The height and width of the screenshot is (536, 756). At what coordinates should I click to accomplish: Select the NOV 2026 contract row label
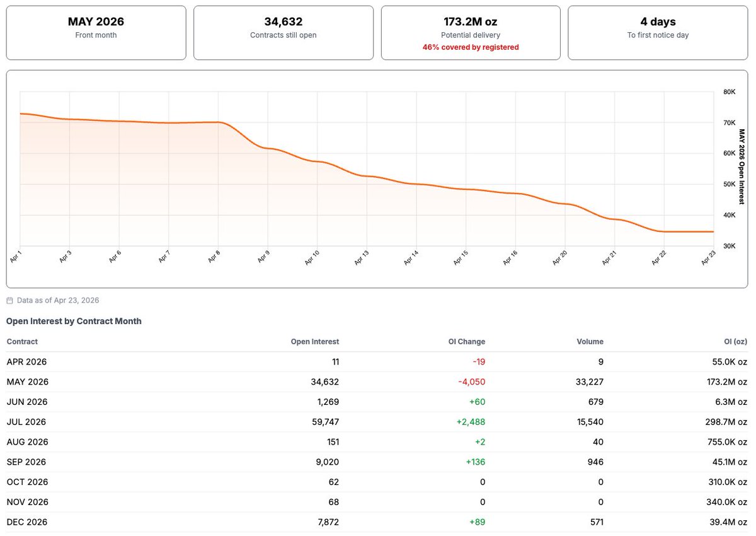(26, 503)
